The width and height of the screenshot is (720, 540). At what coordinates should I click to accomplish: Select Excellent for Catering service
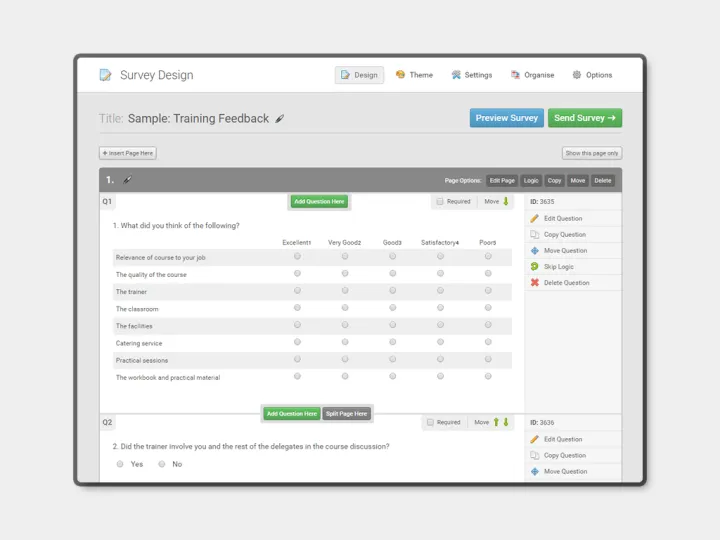pos(297,342)
